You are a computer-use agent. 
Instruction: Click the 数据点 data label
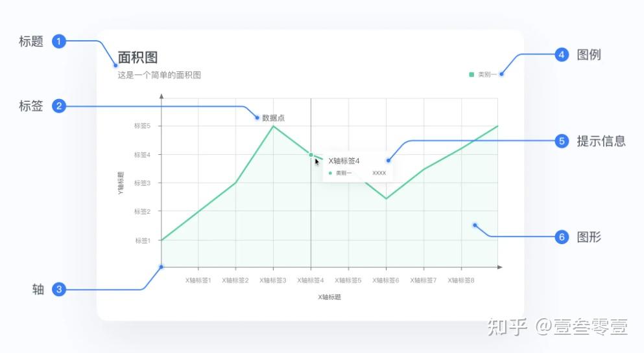click(x=273, y=118)
